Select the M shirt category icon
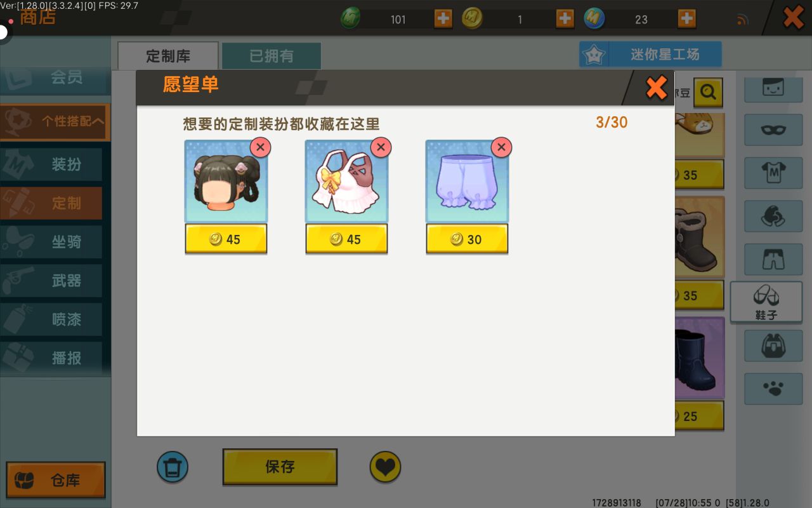 click(x=773, y=173)
